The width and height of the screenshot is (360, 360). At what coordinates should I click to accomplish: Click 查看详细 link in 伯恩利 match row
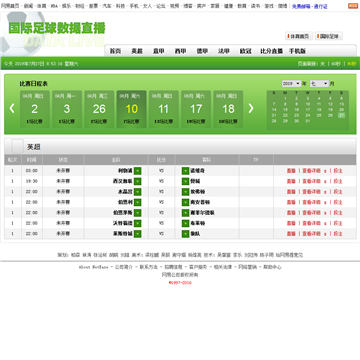(311, 202)
